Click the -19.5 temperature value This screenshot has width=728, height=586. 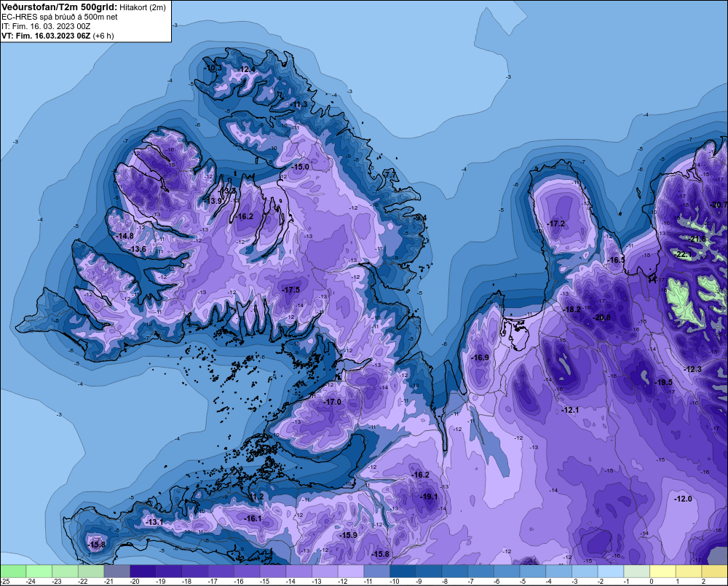663,383
